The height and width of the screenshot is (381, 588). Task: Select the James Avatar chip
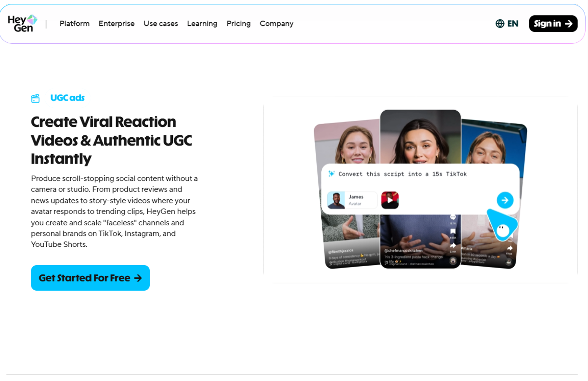pos(352,200)
